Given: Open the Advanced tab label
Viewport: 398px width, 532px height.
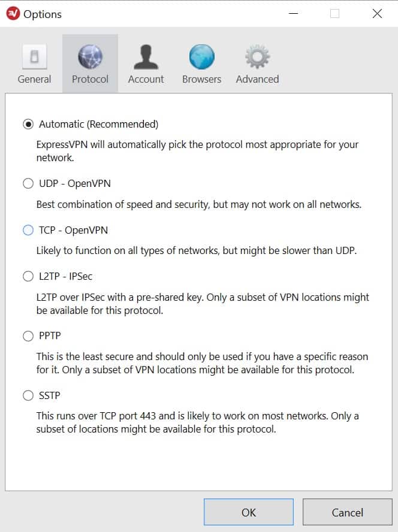Looking at the screenshot, I should pos(257,79).
